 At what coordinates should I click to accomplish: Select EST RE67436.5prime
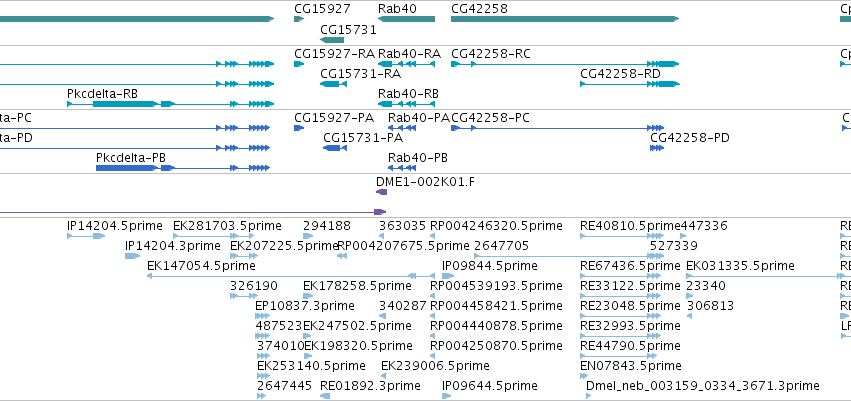[x=630, y=266]
